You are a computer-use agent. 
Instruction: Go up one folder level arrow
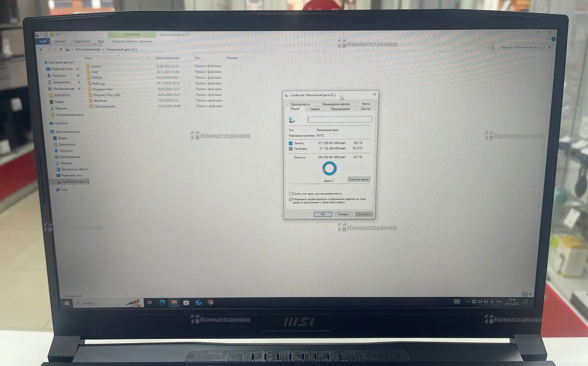61,49
